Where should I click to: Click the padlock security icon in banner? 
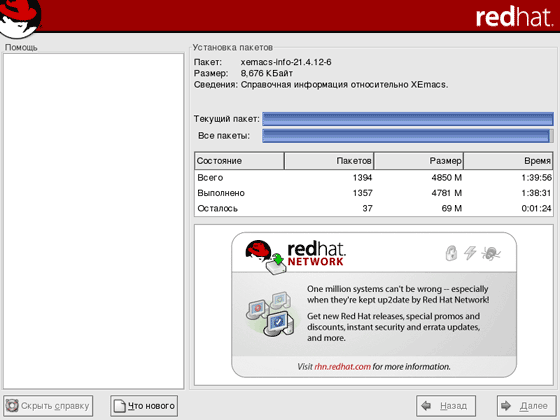coord(451,253)
